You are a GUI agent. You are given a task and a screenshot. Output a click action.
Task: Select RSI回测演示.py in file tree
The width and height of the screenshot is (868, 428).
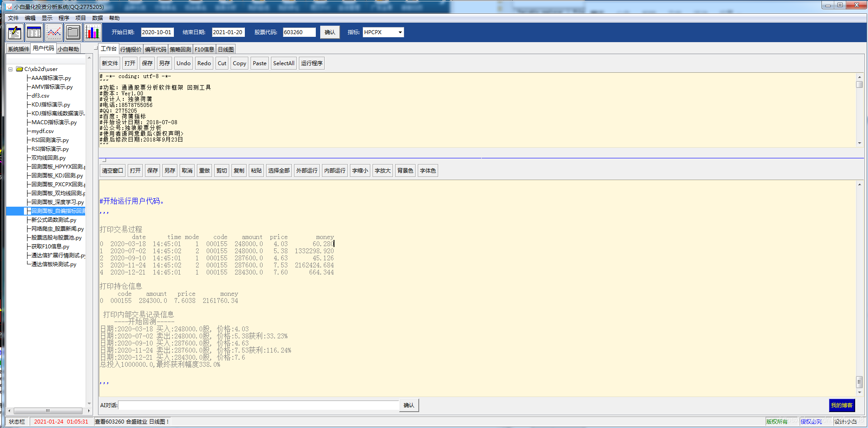point(50,140)
